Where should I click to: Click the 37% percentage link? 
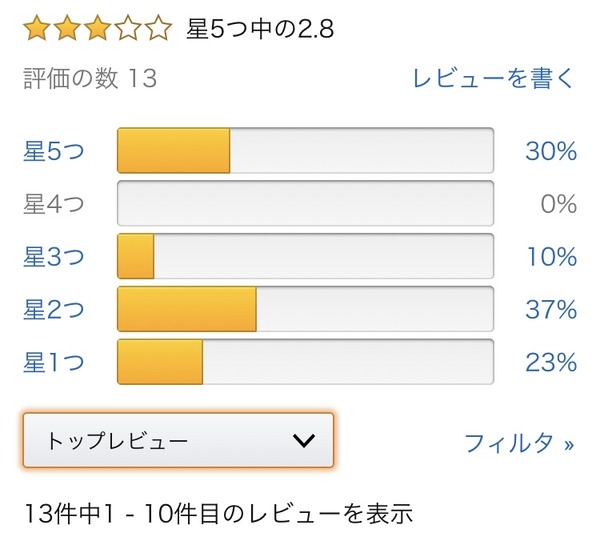[551, 310]
